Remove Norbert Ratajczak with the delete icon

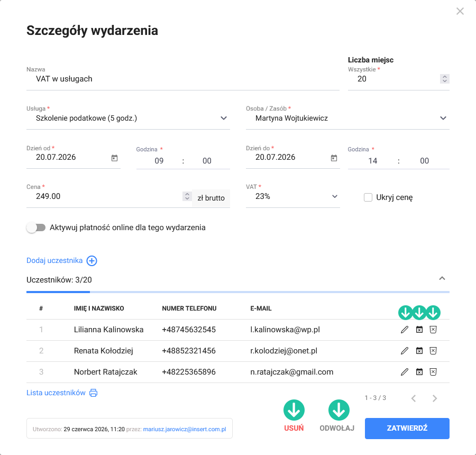coord(433,372)
